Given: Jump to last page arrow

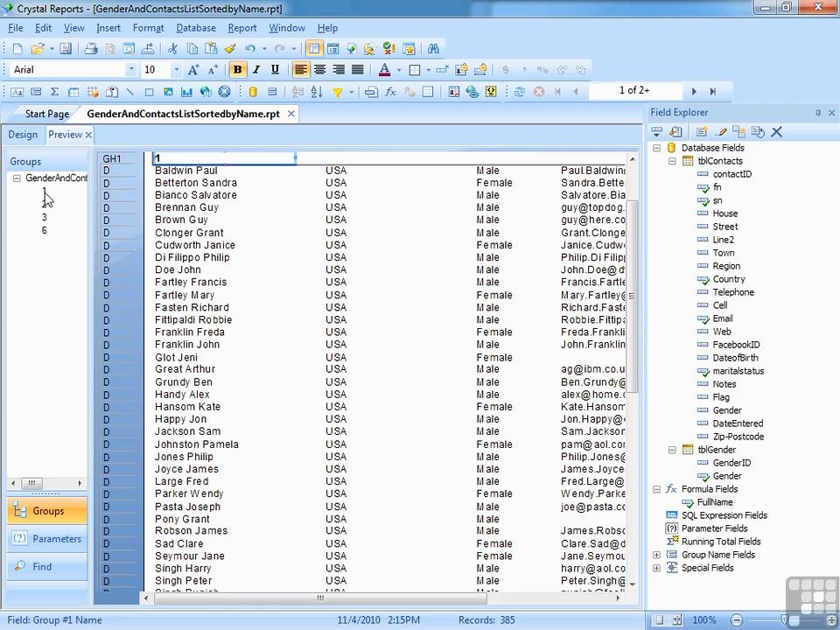Looking at the screenshot, I should (712, 92).
